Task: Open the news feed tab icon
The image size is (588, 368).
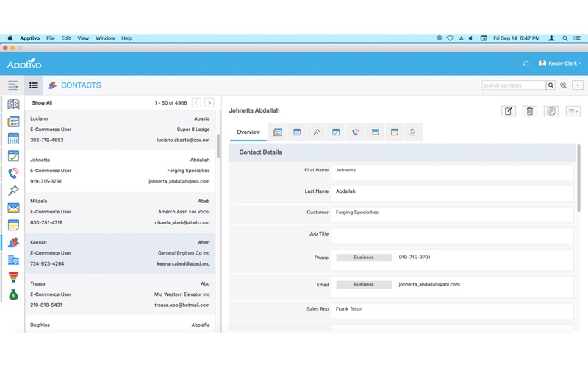Action: click(x=277, y=132)
